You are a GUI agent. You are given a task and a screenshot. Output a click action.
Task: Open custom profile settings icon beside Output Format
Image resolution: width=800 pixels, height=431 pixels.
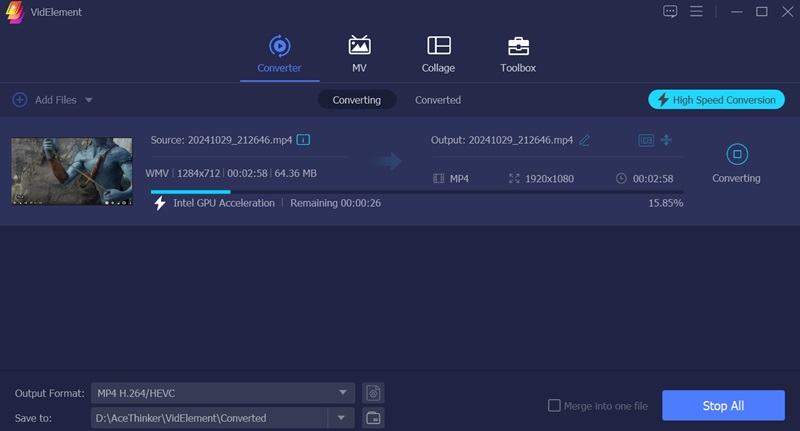[x=373, y=393]
